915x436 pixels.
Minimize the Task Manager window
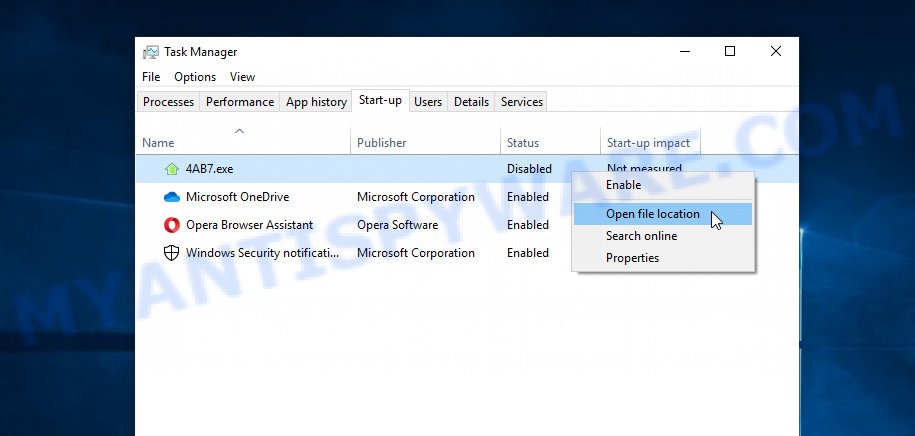684,51
